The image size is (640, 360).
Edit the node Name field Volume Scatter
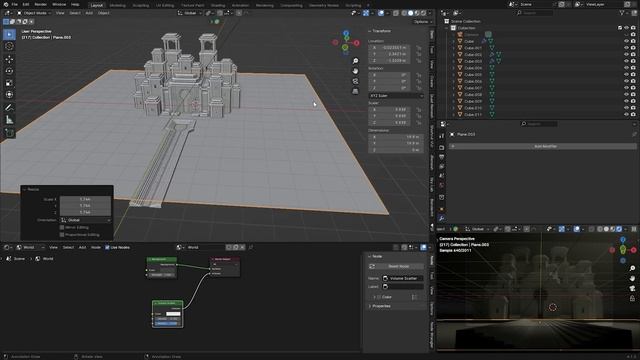coord(402,278)
